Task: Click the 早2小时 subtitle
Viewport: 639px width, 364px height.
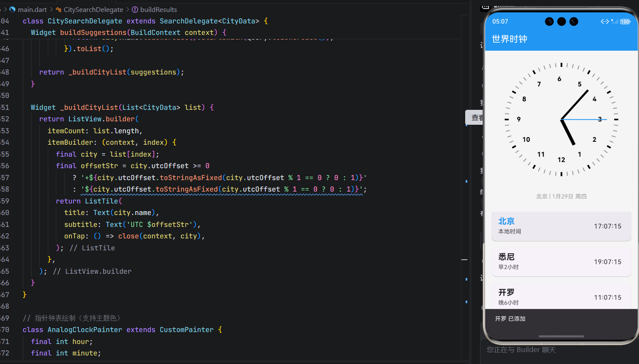Action: click(x=508, y=267)
